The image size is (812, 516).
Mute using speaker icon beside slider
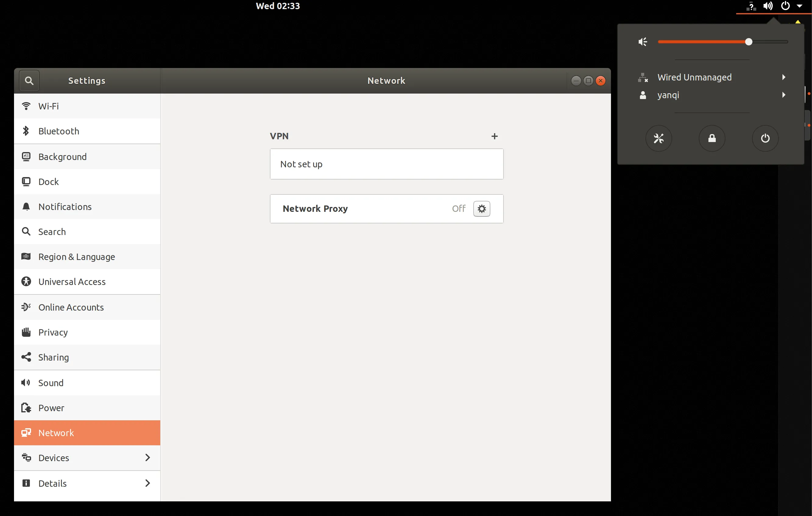click(x=643, y=42)
